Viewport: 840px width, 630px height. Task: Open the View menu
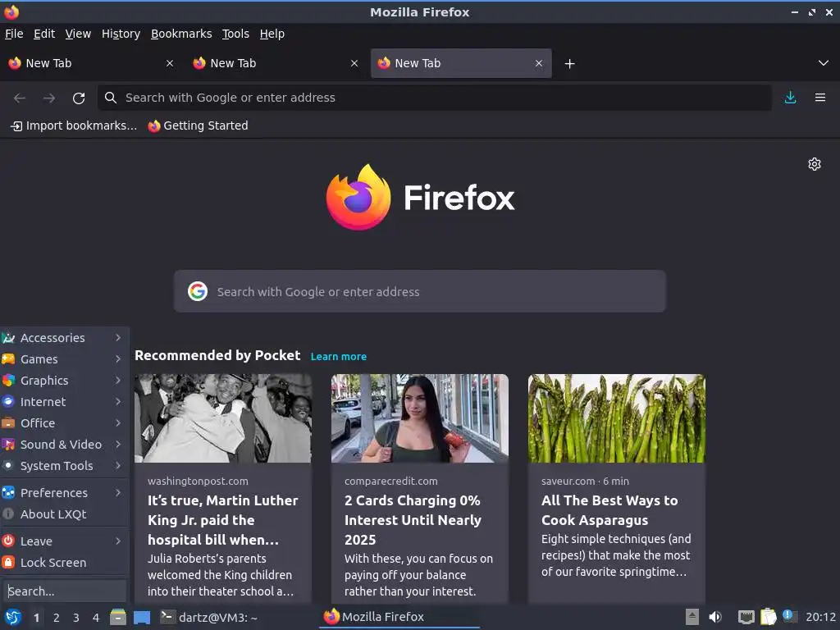(78, 34)
